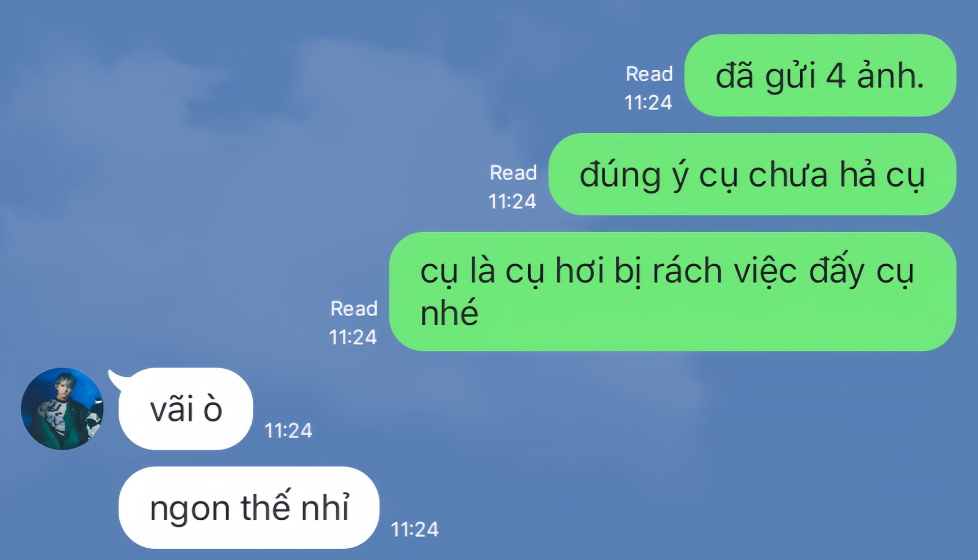Open the sender's profile avatar
The width and height of the screenshot is (978, 560).
pyautogui.click(x=62, y=409)
